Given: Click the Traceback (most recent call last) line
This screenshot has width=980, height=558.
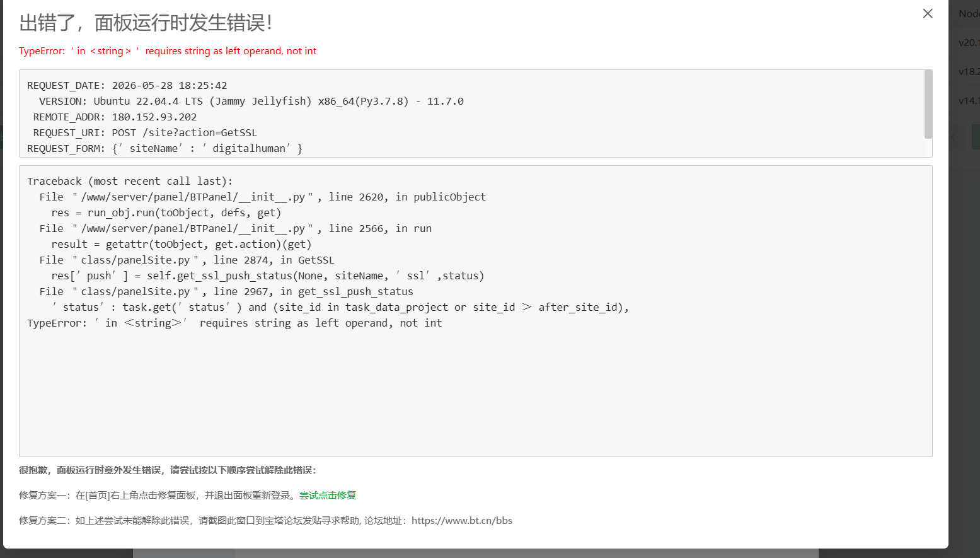Looking at the screenshot, I should tap(130, 182).
